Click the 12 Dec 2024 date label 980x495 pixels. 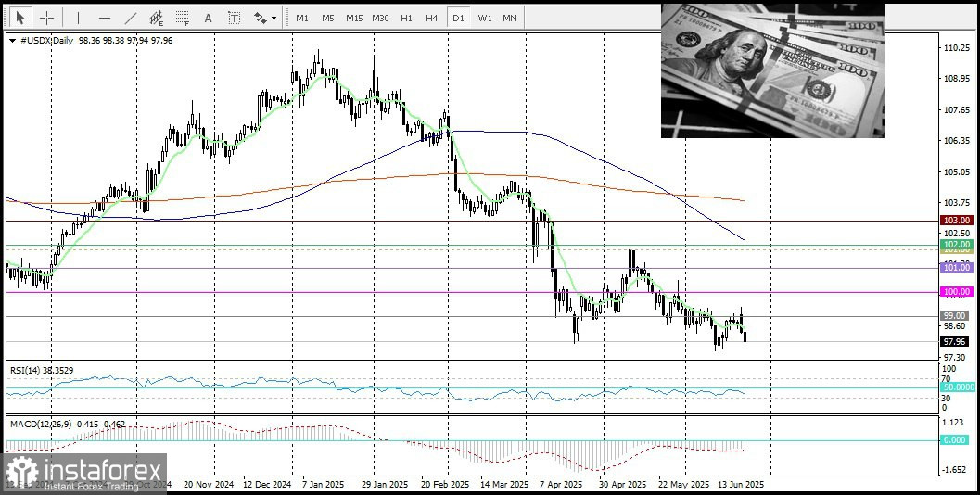tap(268, 485)
